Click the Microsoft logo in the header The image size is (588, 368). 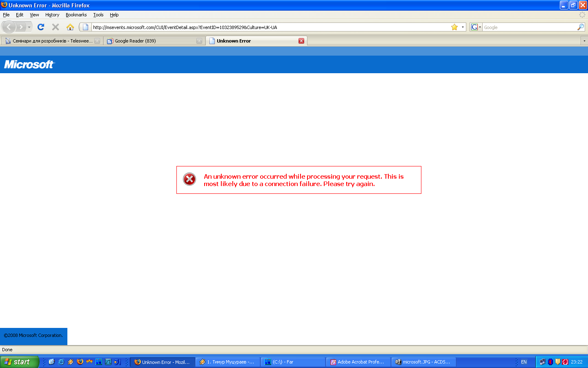click(29, 65)
